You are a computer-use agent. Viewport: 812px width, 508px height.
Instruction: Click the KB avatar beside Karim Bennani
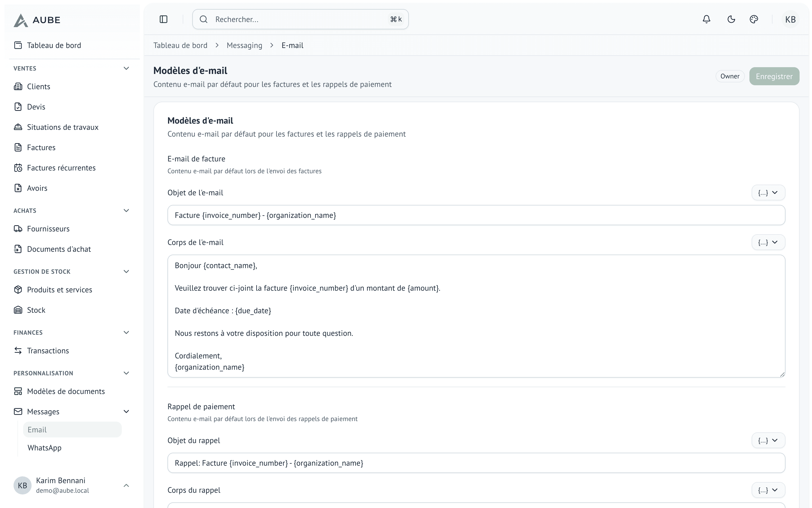(x=23, y=485)
